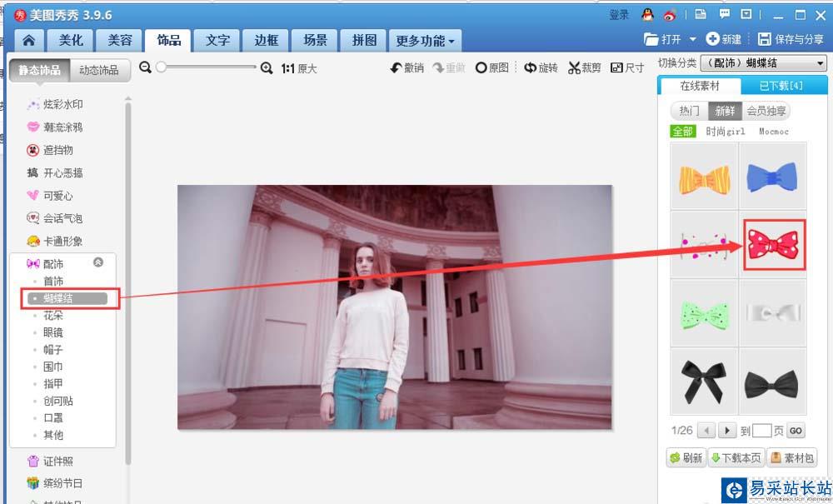Switch to 在线素材 tab
Viewport: 833px width, 504px height.
point(700,86)
